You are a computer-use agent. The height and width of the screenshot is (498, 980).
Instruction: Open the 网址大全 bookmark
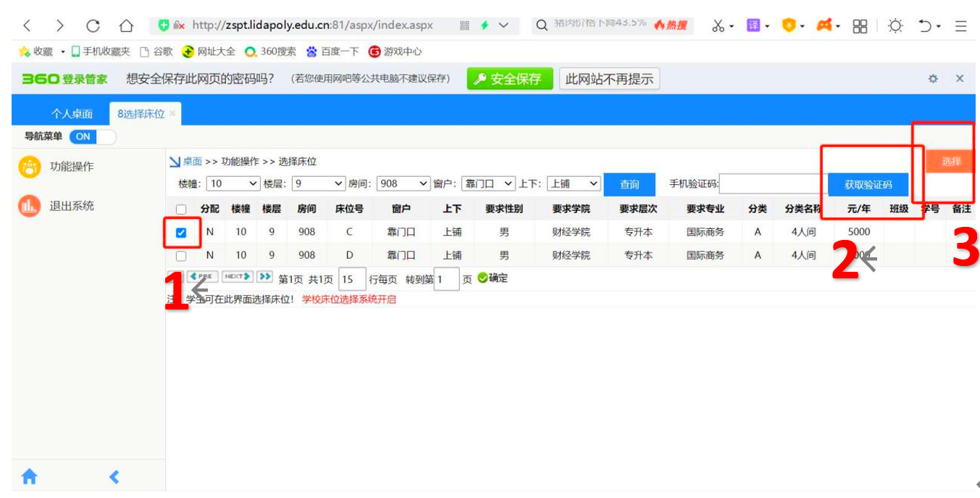coord(209,51)
